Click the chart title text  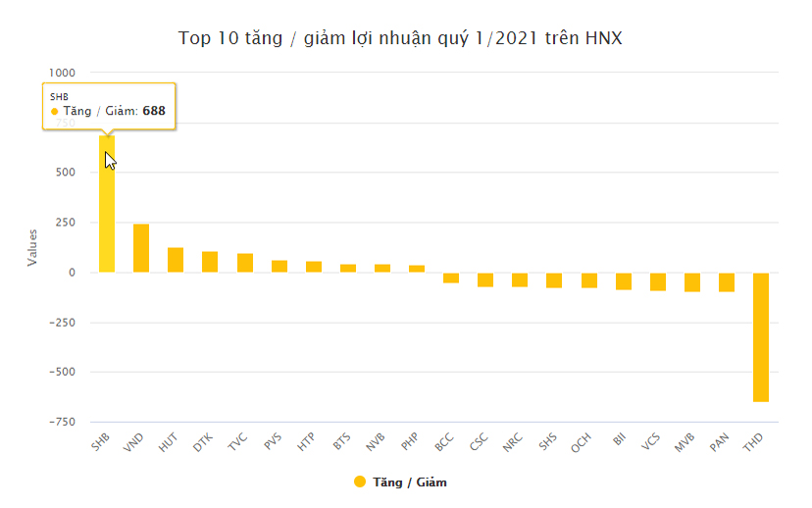click(x=400, y=39)
